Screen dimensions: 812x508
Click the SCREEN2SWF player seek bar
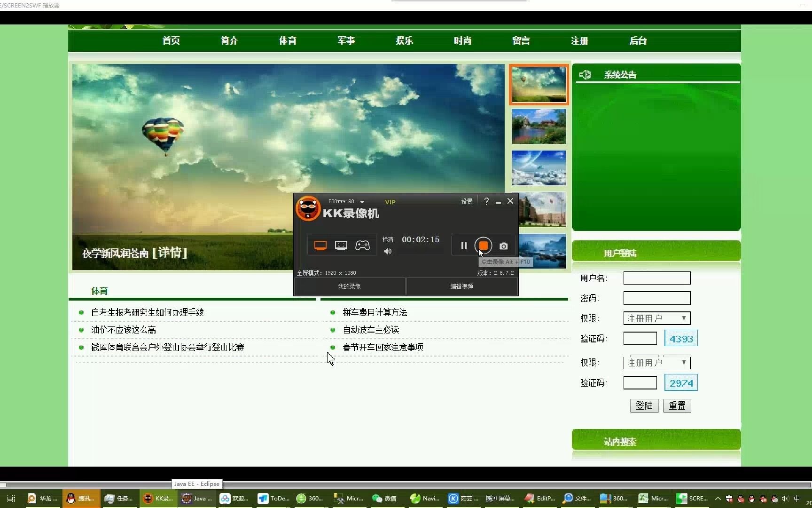(x=406, y=485)
